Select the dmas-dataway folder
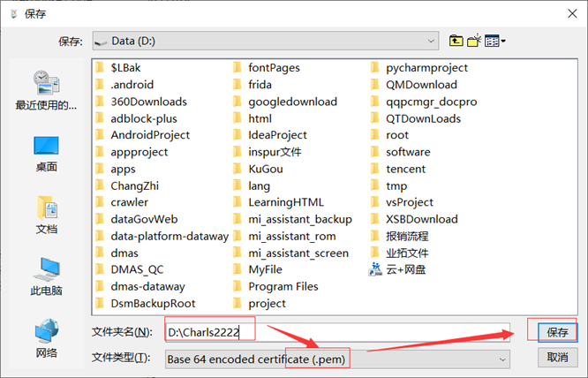The height and width of the screenshot is (378, 588). click(140, 286)
